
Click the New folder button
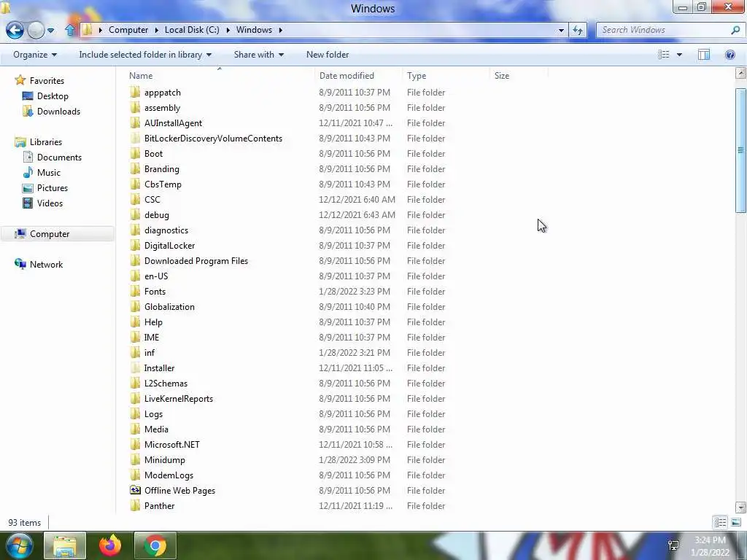pyautogui.click(x=328, y=55)
